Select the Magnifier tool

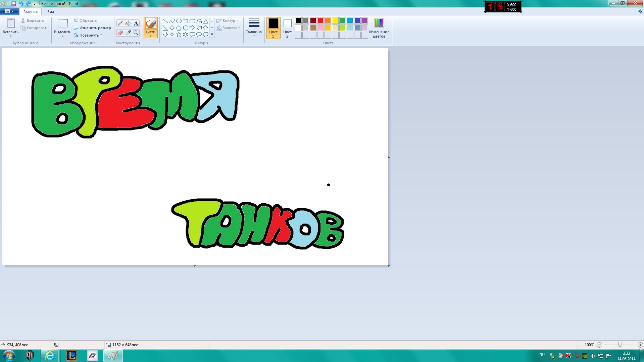(136, 33)
